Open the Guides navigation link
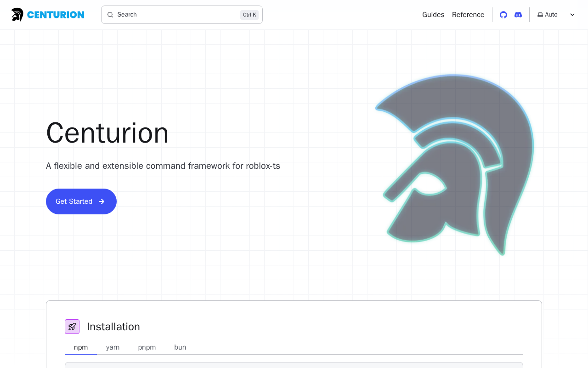Screen dimensions: 588x368 [x=433, y=15]
